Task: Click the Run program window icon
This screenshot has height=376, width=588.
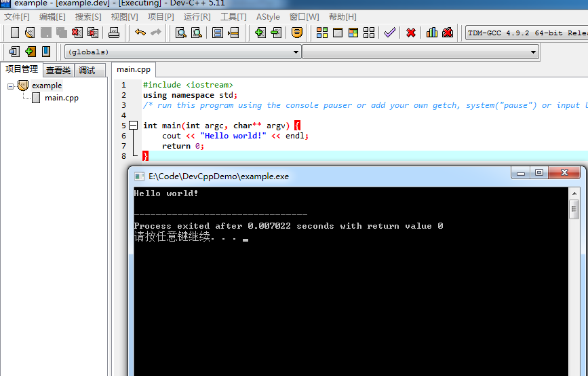Action: pos(338,33)
